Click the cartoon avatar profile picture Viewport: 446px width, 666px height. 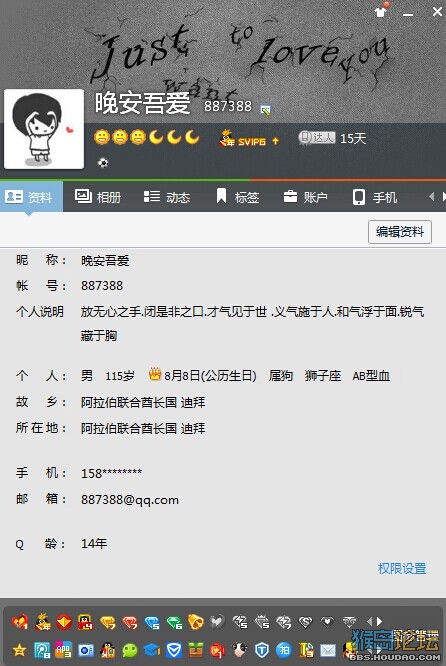click(44, 129)
